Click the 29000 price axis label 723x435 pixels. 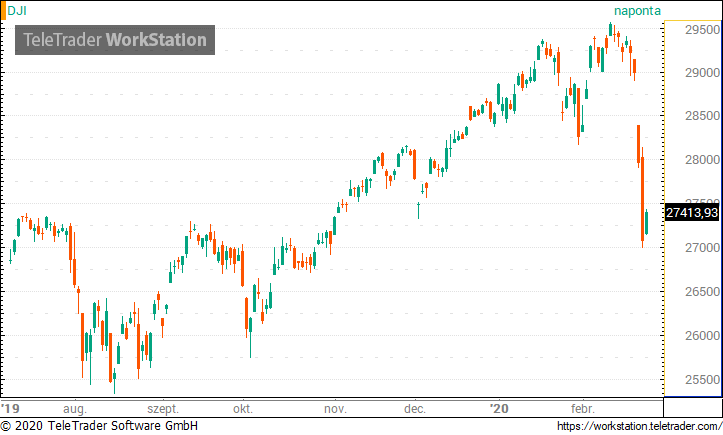click(x=702, y=73)
